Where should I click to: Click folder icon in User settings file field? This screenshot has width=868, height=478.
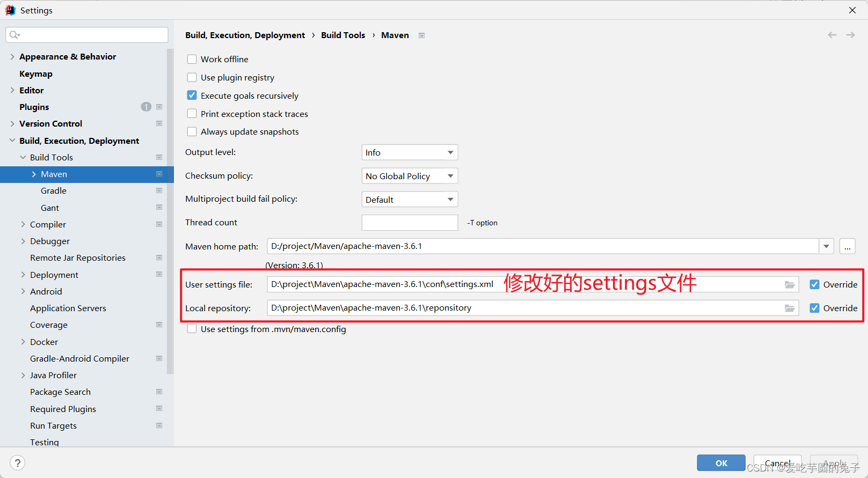(790, 284)
